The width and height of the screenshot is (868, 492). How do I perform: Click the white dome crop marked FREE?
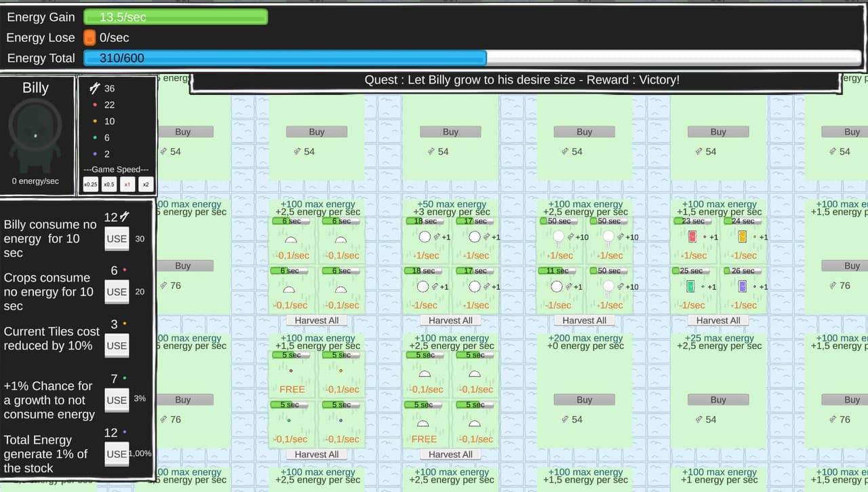click(423, 423)
